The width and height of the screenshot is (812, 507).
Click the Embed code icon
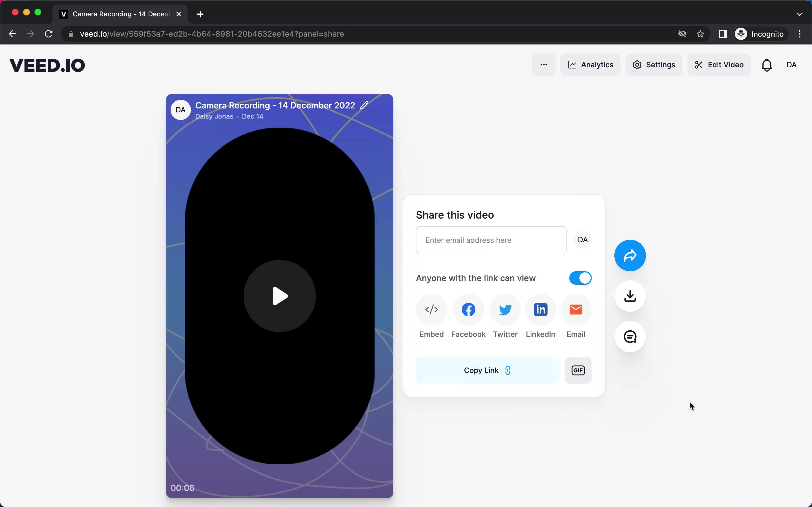tap(431, 309)
